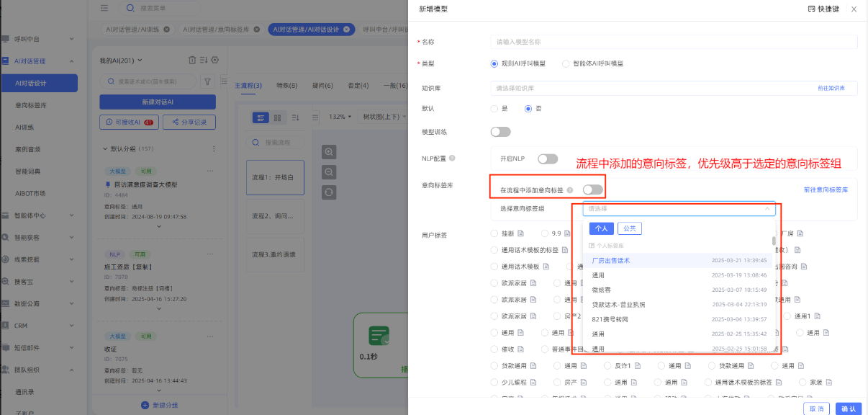868x415 pixels.
Task: Click the settings gear icon beside 我的AI
Action: tap(215, 60)
